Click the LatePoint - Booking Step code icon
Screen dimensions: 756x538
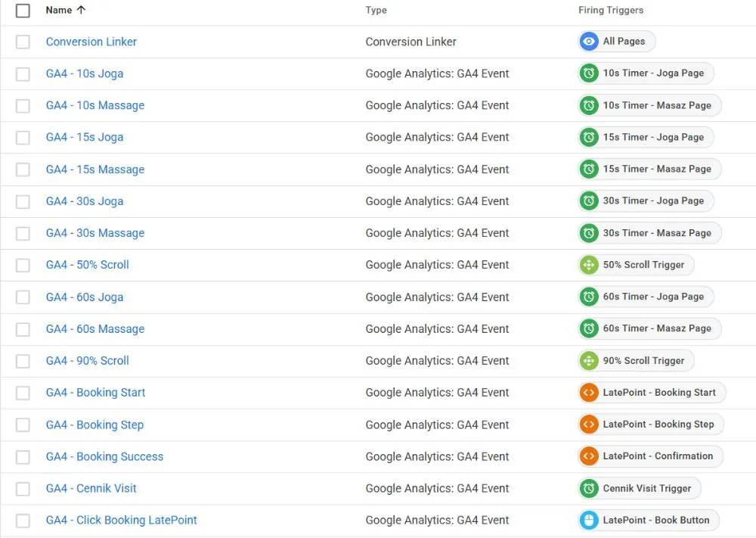click(589, 424)
